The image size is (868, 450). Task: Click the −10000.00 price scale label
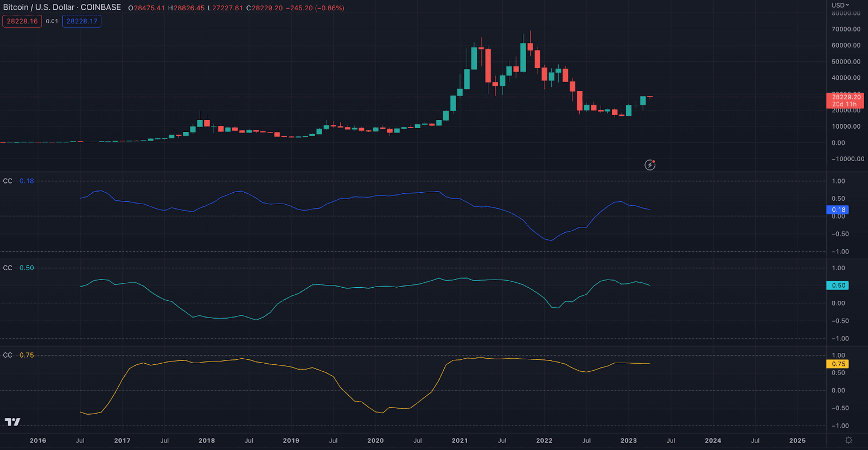click(847, 159)
